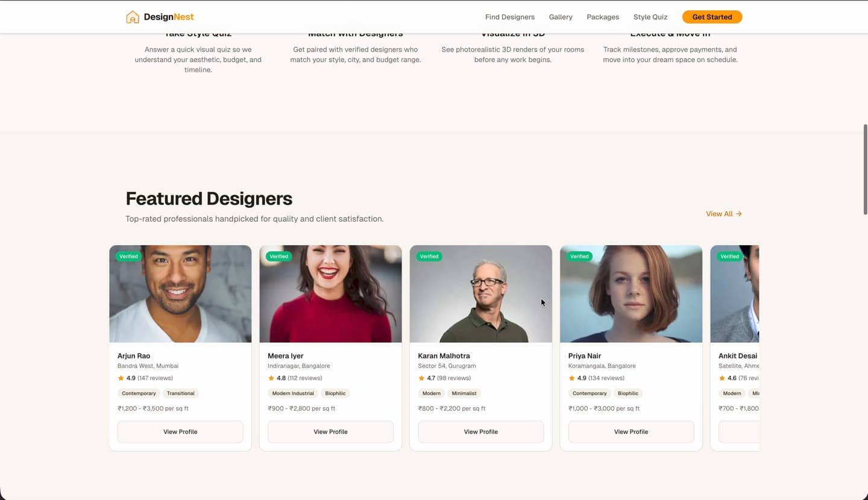Click the Featured Designers heading

pos(209,198)
